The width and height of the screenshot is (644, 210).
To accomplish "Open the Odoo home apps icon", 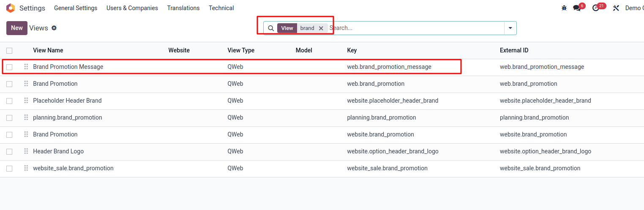I will pyautogui.click(x=11, y=8).
